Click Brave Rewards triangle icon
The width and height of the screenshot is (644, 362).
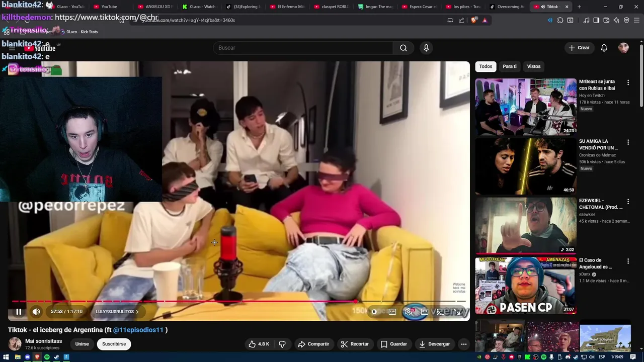pyautogui.click(x=485, y=20)
